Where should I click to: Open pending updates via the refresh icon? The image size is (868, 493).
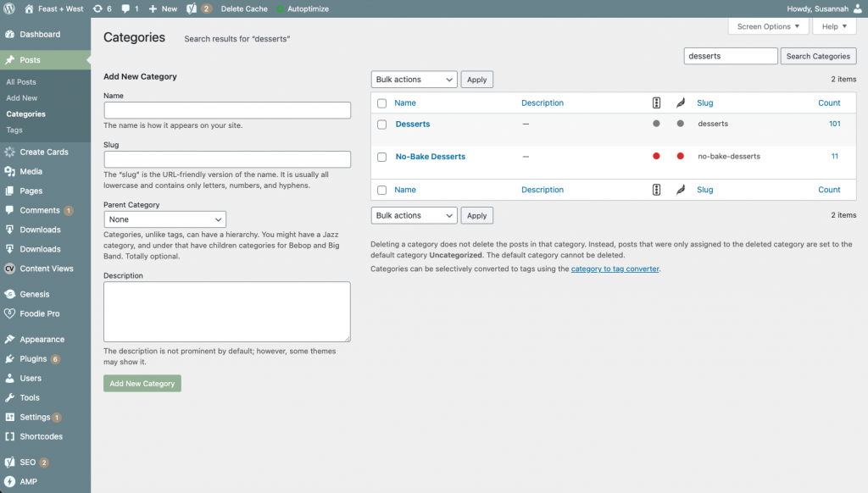tap(99, 8)
